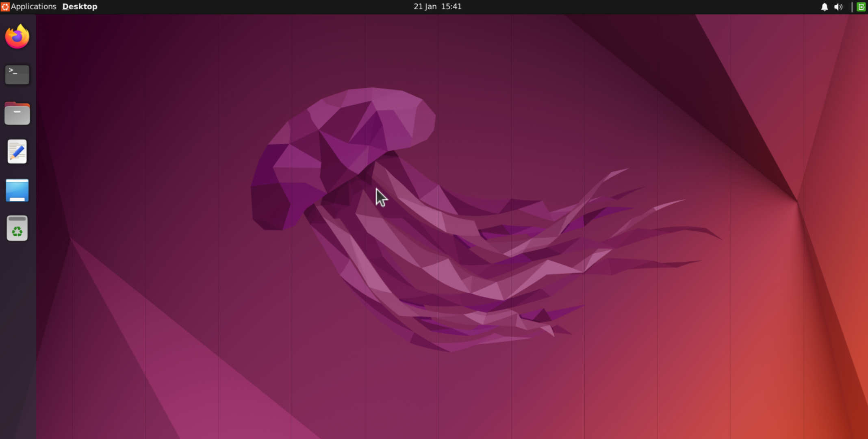
Task: Open the notification bell in the top panel
Action: [x=824, y=7]
